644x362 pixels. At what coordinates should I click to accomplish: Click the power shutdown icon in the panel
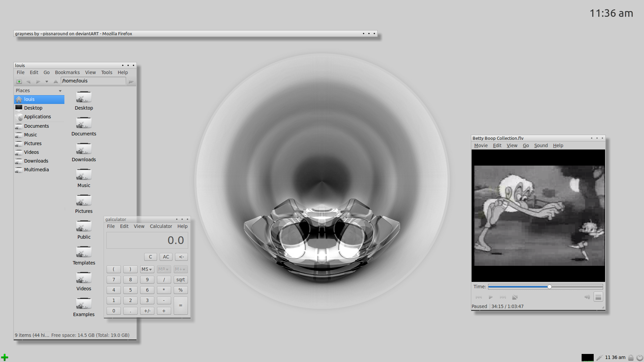click(x=640, y=358)
